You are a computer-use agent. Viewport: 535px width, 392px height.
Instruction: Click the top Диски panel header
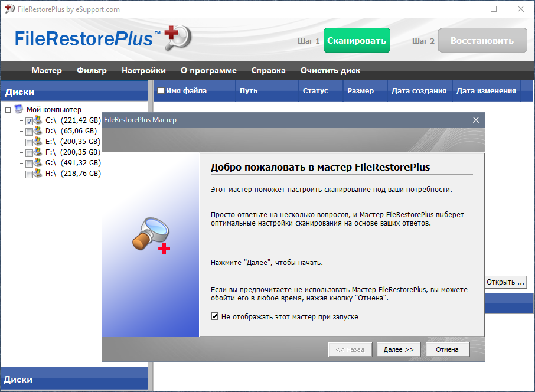(x=74, y=91)
